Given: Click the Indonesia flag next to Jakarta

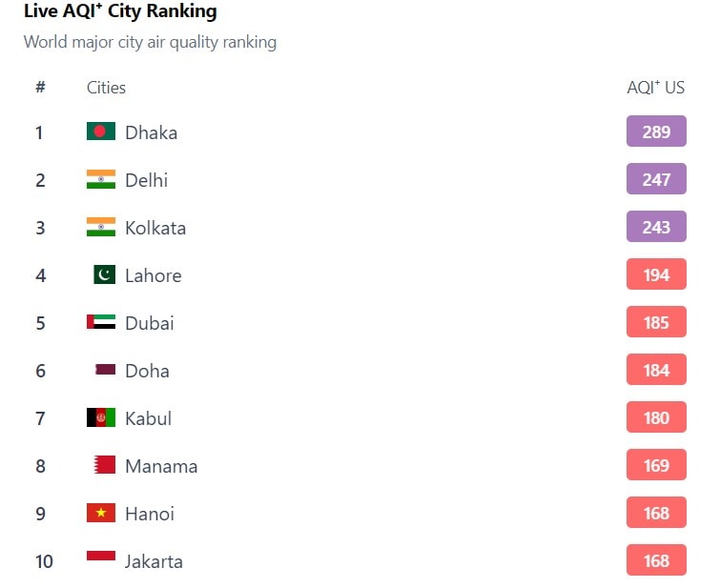Looking at the screenshot, I should click(100, 559).
